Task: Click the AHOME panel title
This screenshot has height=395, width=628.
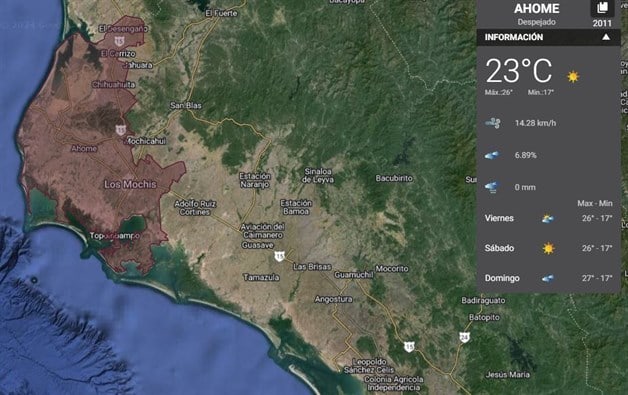Action: coord(537,8)
